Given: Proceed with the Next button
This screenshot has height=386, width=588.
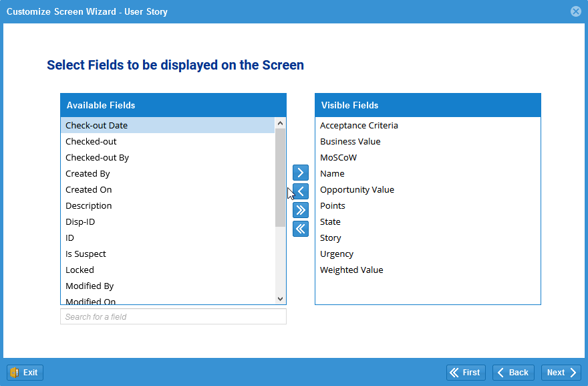Looking at the screenshot, I should pos(561,373).
